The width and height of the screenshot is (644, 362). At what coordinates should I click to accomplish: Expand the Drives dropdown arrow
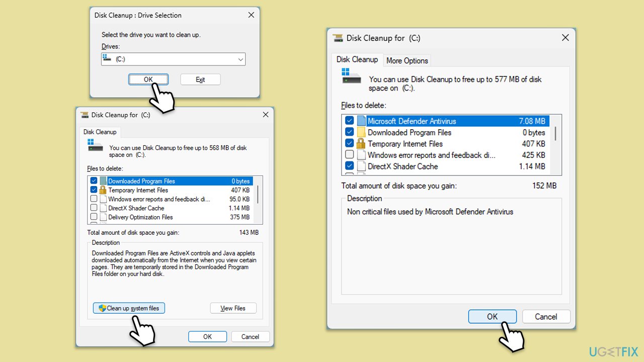point(240,59)
